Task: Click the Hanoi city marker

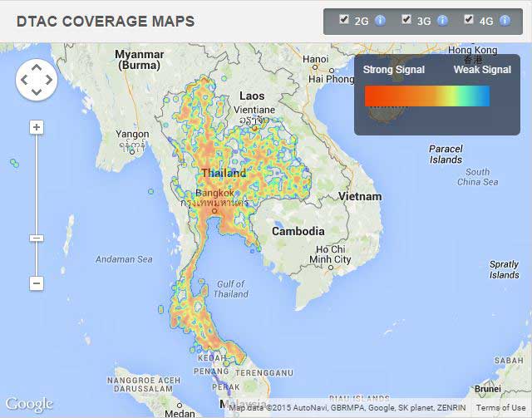Action: (x=315, y=67)
